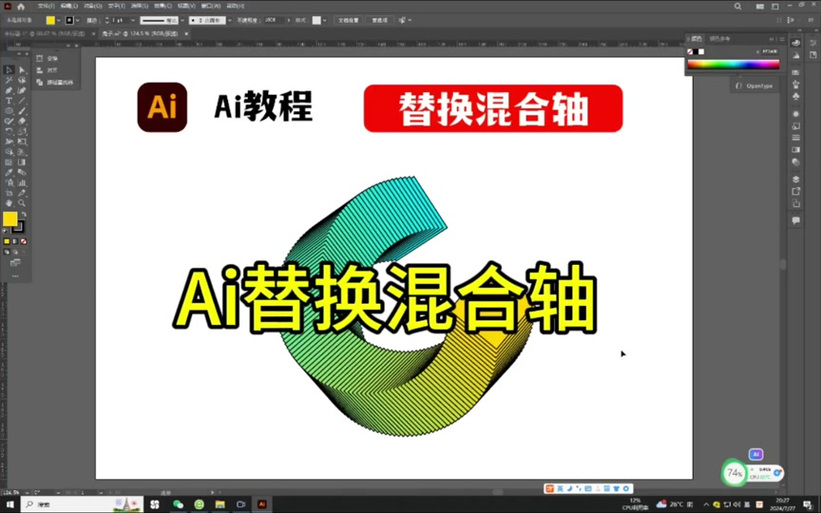This screenshot has height=513, width=821.
Task: Click the yellow fill box in toolbar
Action: [x=10, y=219]
